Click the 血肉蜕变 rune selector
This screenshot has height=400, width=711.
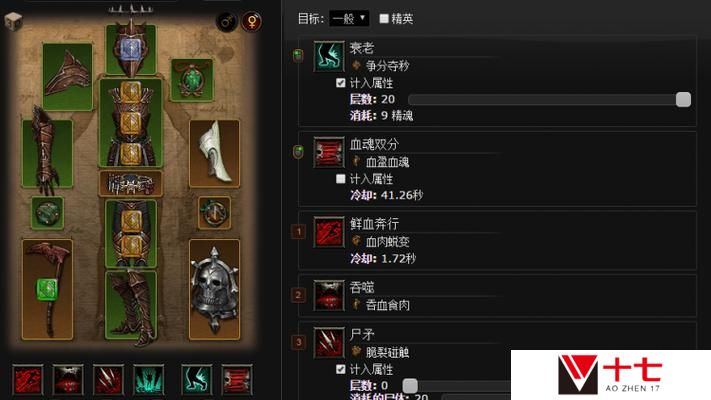coord(381,242)
